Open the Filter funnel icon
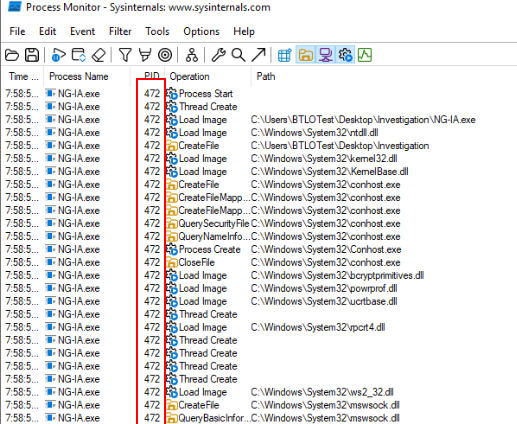 click(x=125, y=55)
